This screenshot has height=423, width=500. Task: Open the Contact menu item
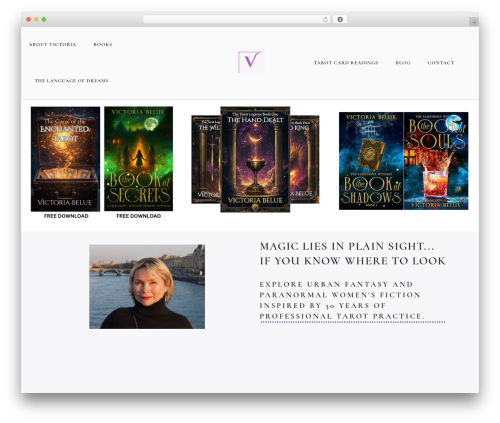pos(441,63)
